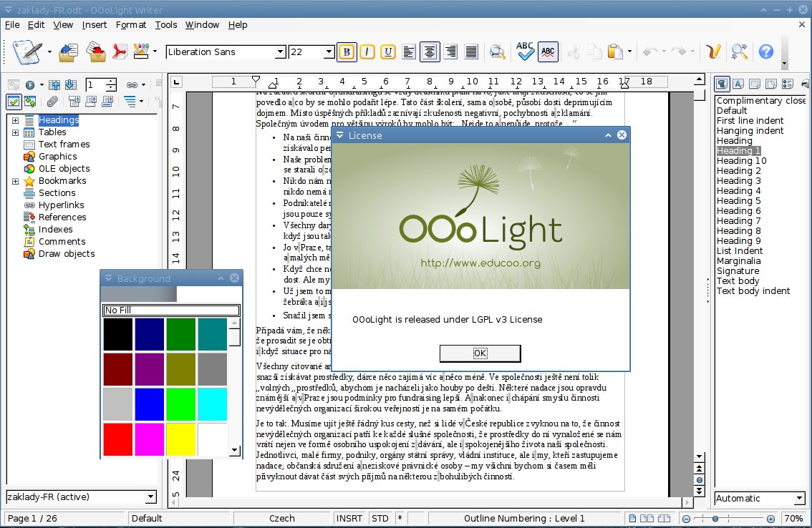Screen dimensions: 812x528
Task: Open the File menu
Action: (12, 25)
